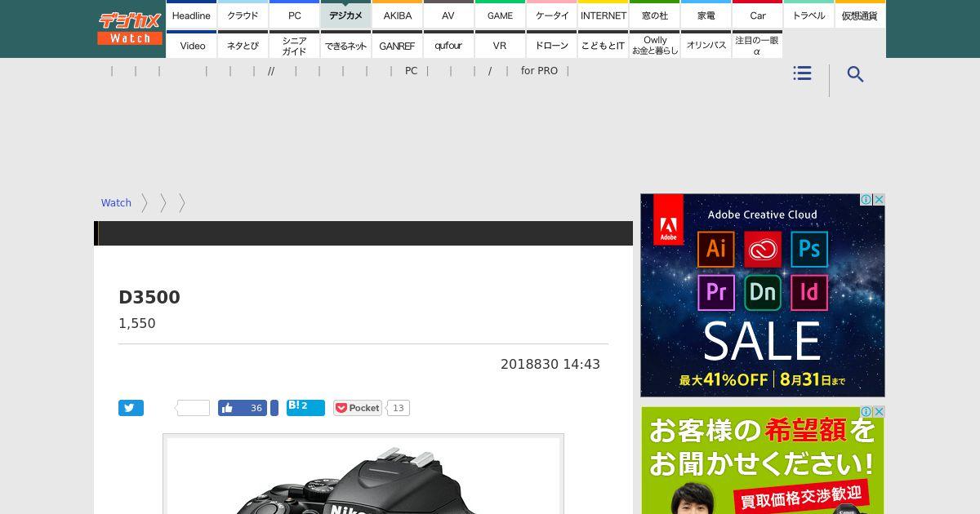Viewport: 980px width, 514px height.
Task: Select the 2018830 14:43 date text
Action: (x=550, y=364)
